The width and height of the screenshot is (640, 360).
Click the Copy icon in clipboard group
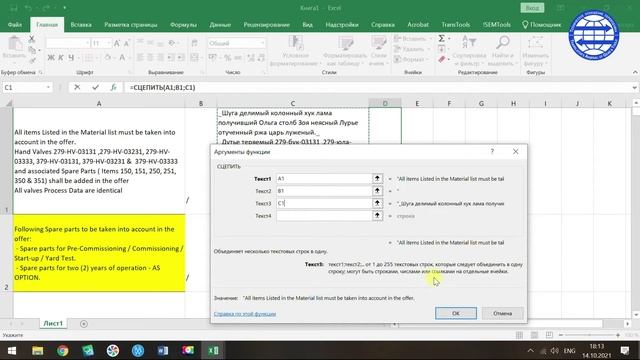[x=32, y=50]
